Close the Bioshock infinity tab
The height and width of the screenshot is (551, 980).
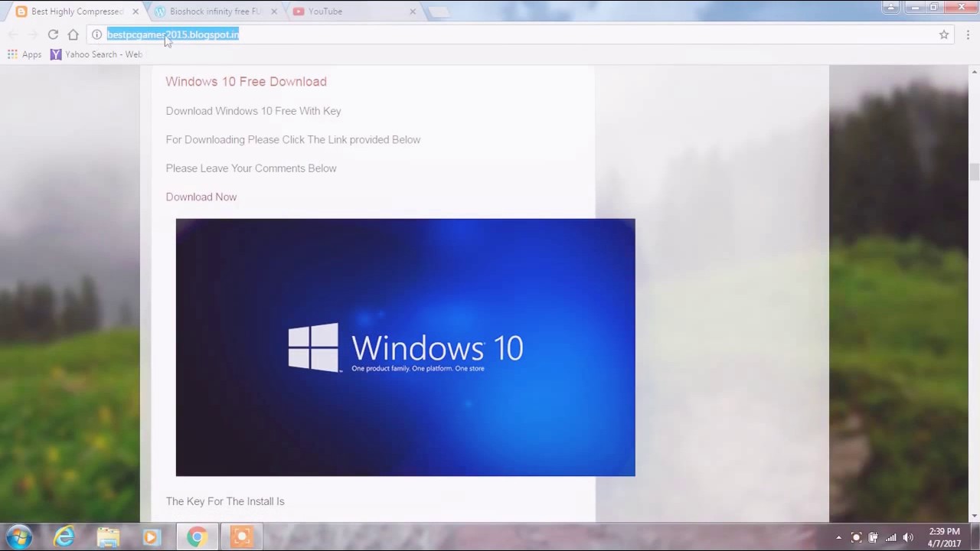click(x=273, y=11)
